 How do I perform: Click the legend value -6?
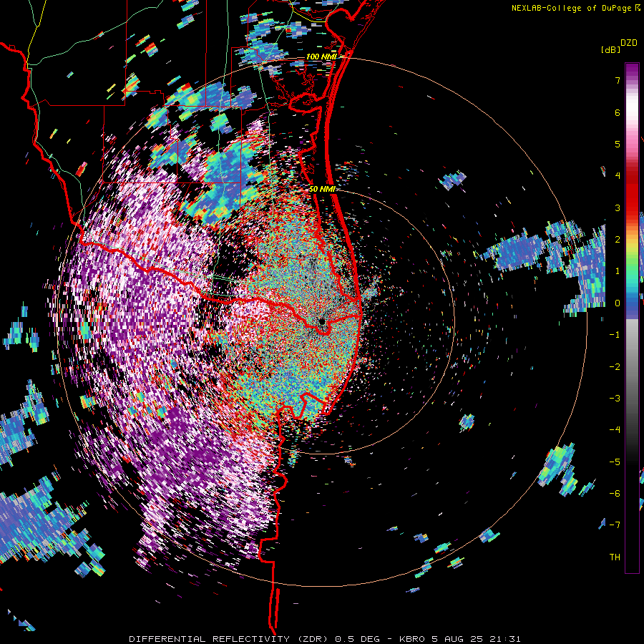[615, 494]
